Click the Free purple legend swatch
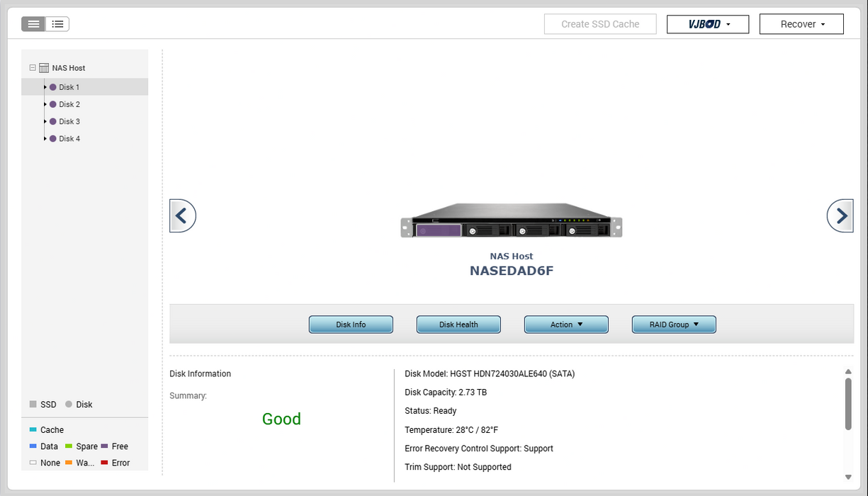 [x=104, y=446]
